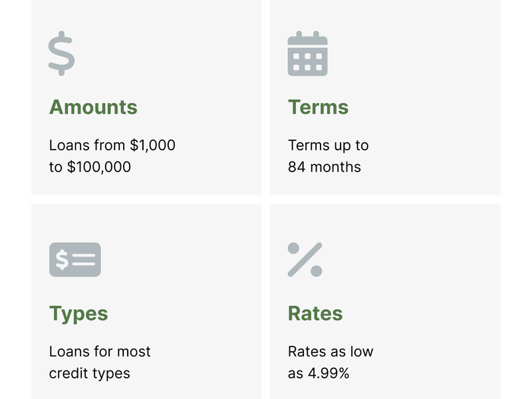Screen dimensions: 532x399
Task: Select the Types heading
Action: [x=78, y=314]
